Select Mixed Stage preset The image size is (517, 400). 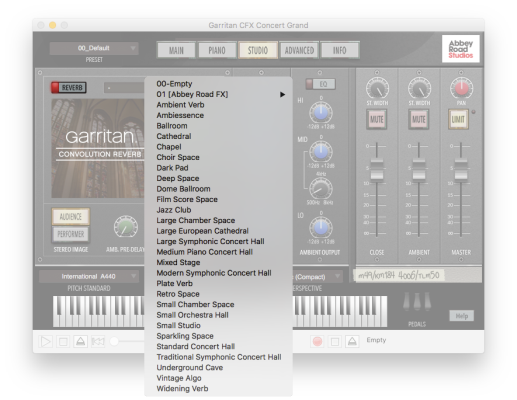pyautogui.click(x=218, y=263)
